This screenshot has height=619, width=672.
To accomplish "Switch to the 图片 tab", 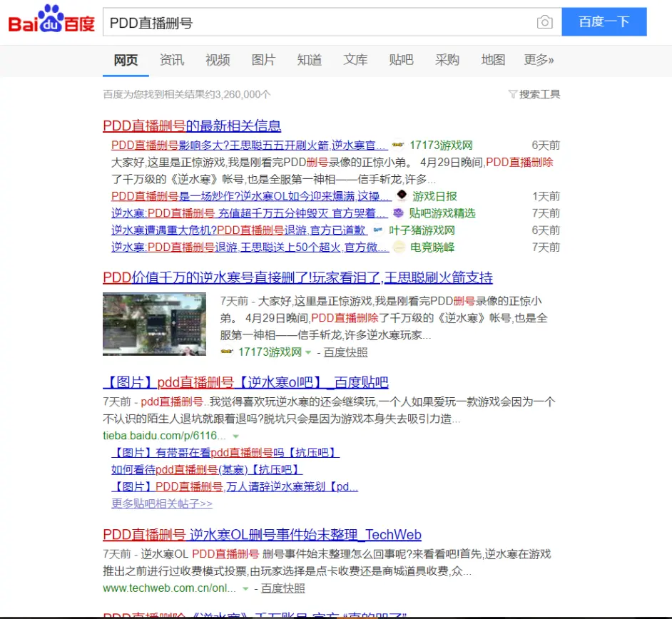I will point(263,59).
